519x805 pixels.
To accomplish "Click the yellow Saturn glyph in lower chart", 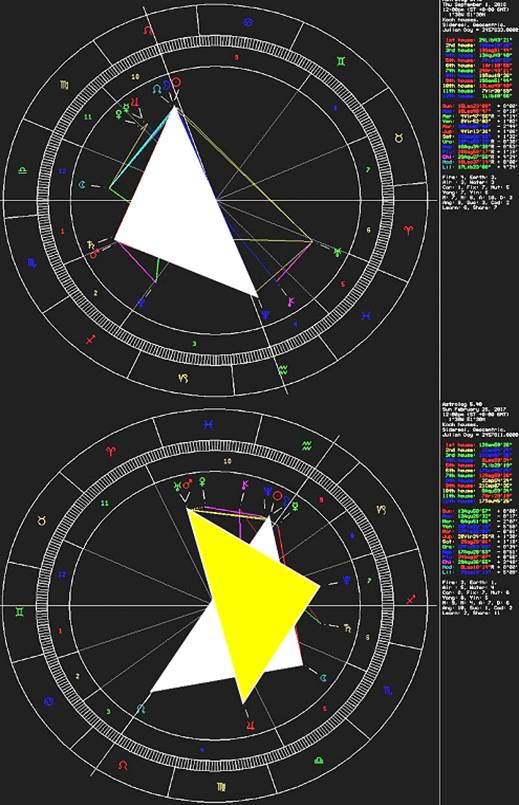I will [347, 627].
